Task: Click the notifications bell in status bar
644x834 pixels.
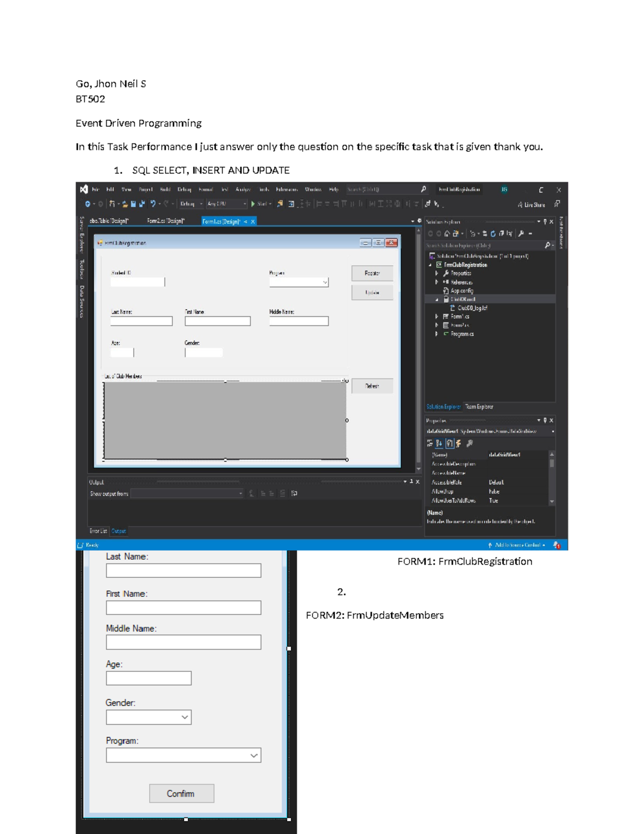Action: (x=557, y=545)
